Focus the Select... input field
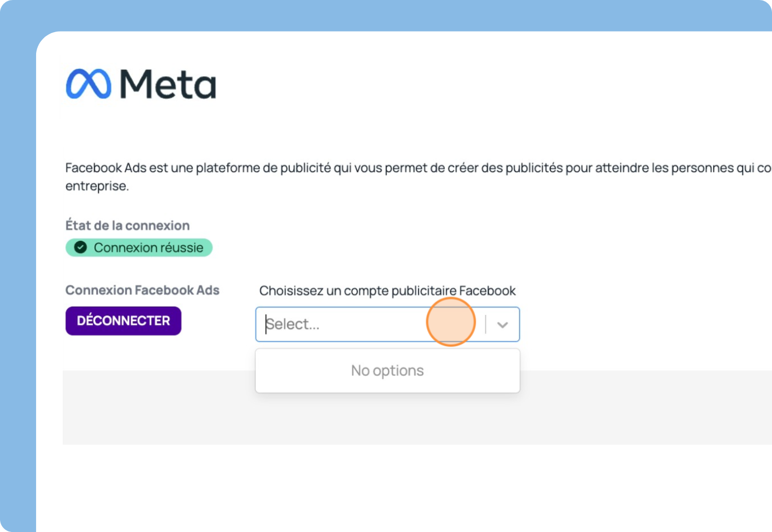This screenshot has width=772, height=532. pos(387,324)
